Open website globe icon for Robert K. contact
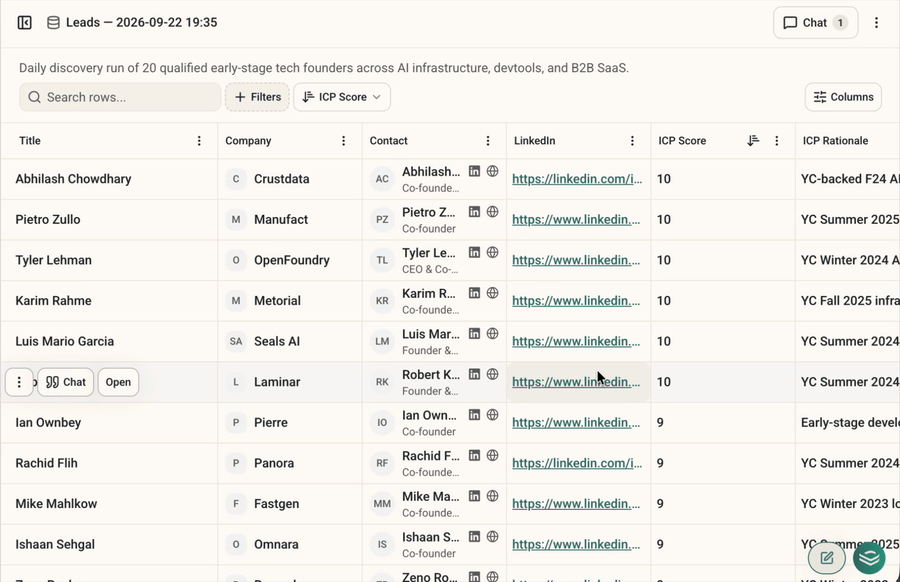This screenshot has height=582, width=900. 492,374
